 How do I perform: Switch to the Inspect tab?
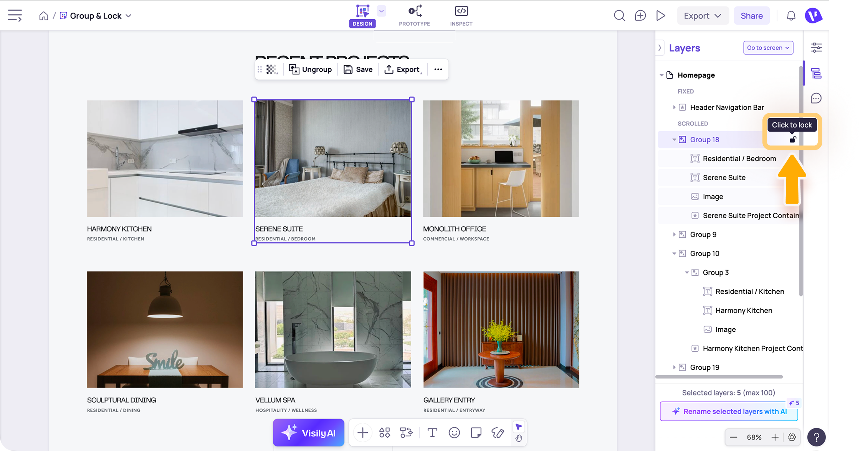461,16
